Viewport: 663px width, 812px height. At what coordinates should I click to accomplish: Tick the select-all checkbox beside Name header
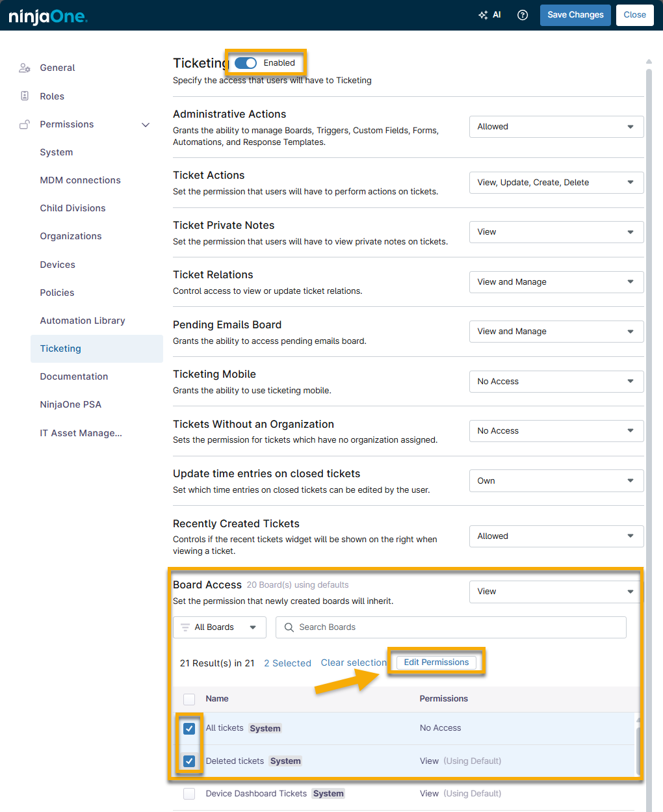point(189,700)
